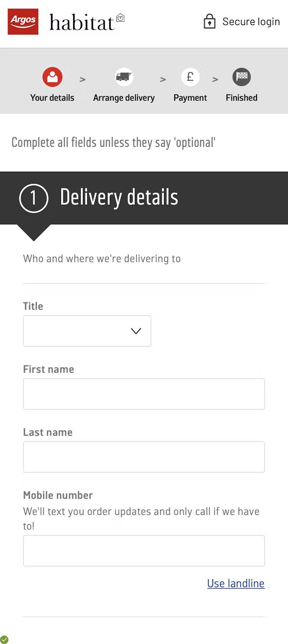Click the Secure login text
Viewport: 288px width, 644px height.
251,22
